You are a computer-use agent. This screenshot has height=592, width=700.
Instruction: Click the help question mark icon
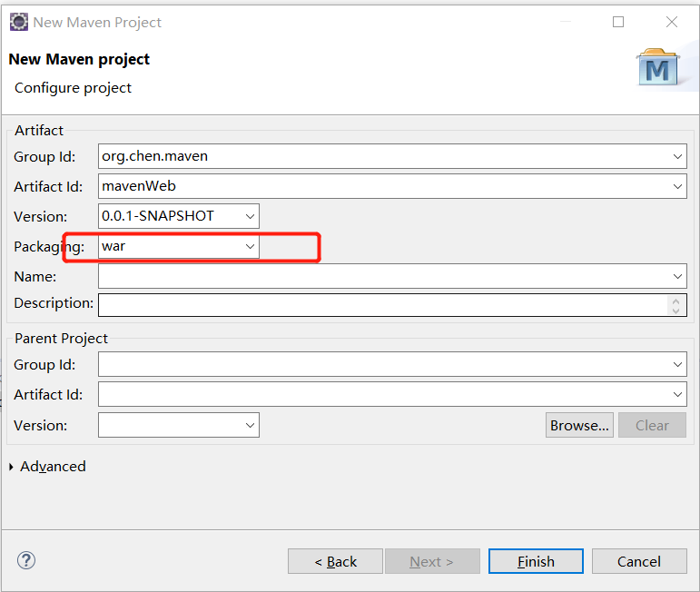[x=26, y=560]
